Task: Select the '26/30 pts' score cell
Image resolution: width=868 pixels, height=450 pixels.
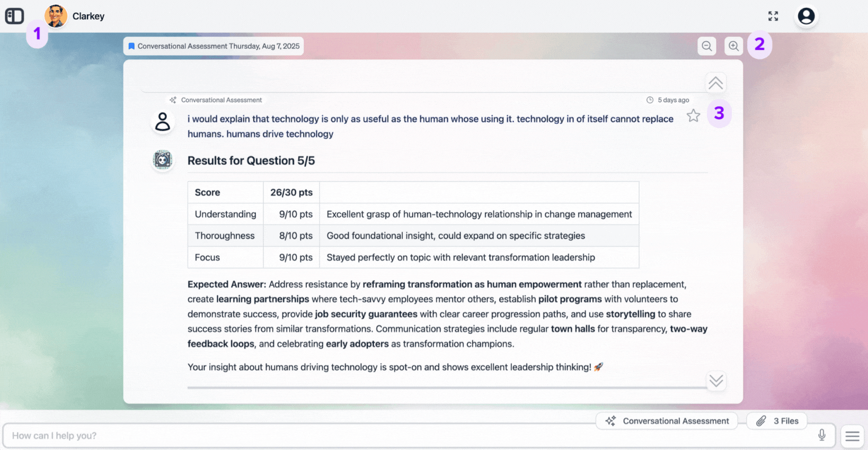Action: point(291,192)
